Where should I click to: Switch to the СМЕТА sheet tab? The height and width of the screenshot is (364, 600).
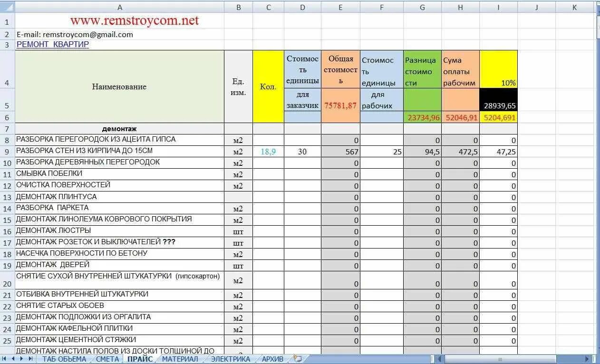(x=107, y=359)
